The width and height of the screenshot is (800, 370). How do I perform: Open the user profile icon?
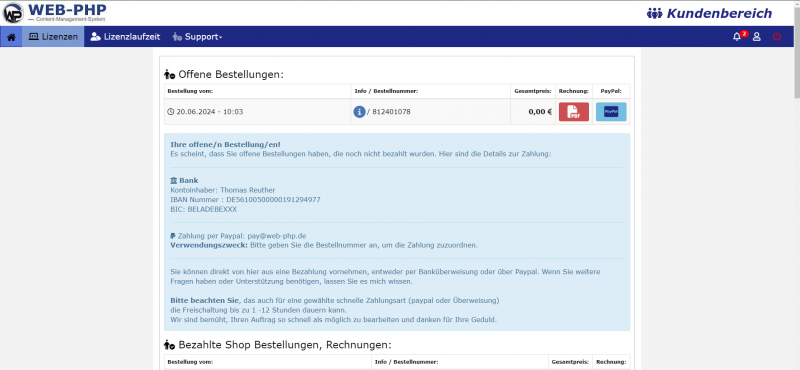pos(757,37)
